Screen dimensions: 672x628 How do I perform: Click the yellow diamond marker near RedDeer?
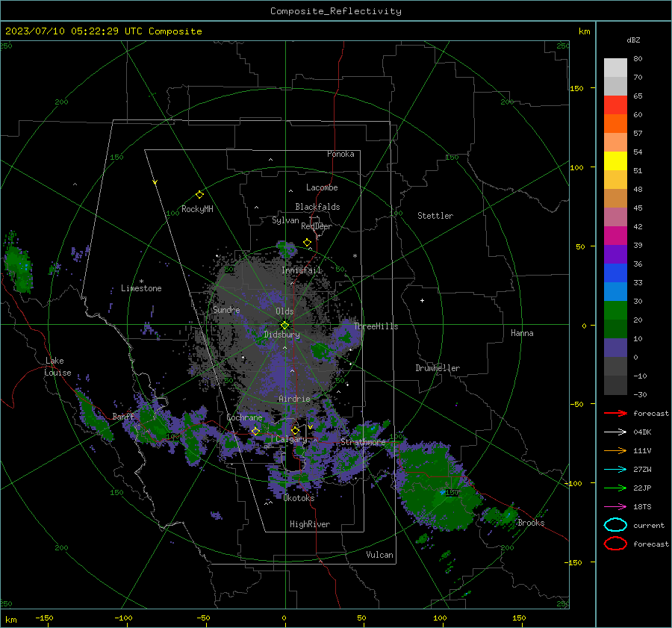307,243
